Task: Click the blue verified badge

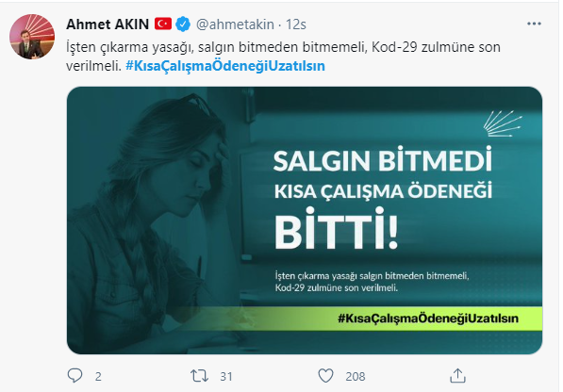Action: click(183, 24)
